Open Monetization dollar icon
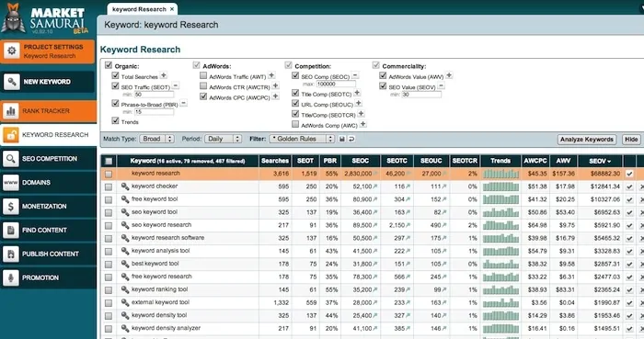Viewport: 644px width, 339px height. [11, 206]
